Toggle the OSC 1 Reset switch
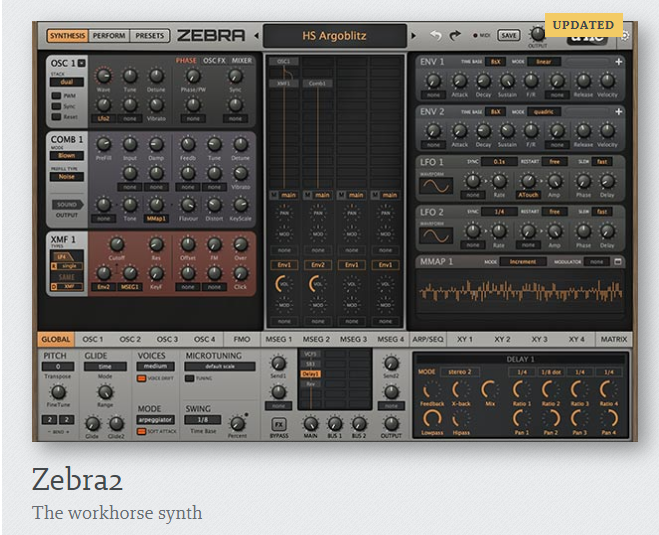659x535 pixels. click(x=56, y=117)
